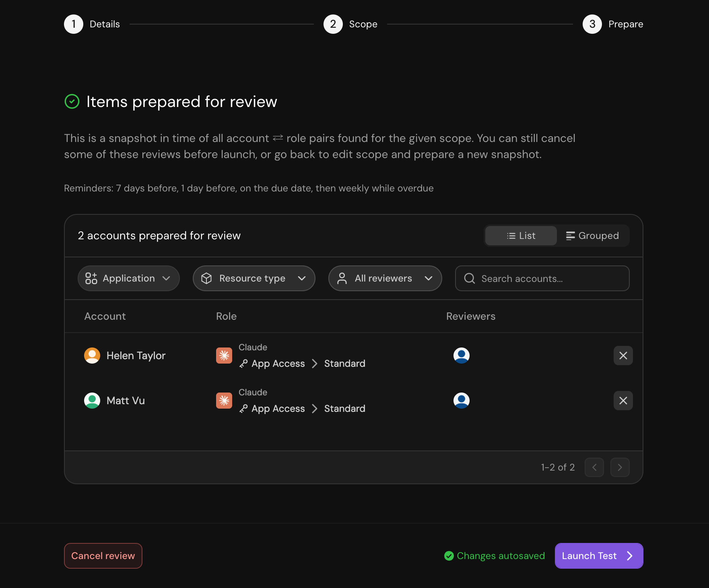
Task: Go to the next page of results
Action: click(x=620, y=467)
